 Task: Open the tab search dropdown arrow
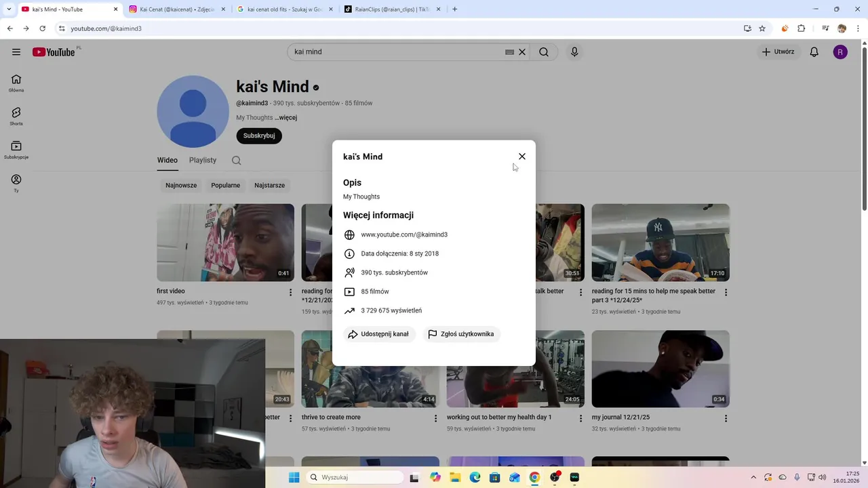pos(9,9)
